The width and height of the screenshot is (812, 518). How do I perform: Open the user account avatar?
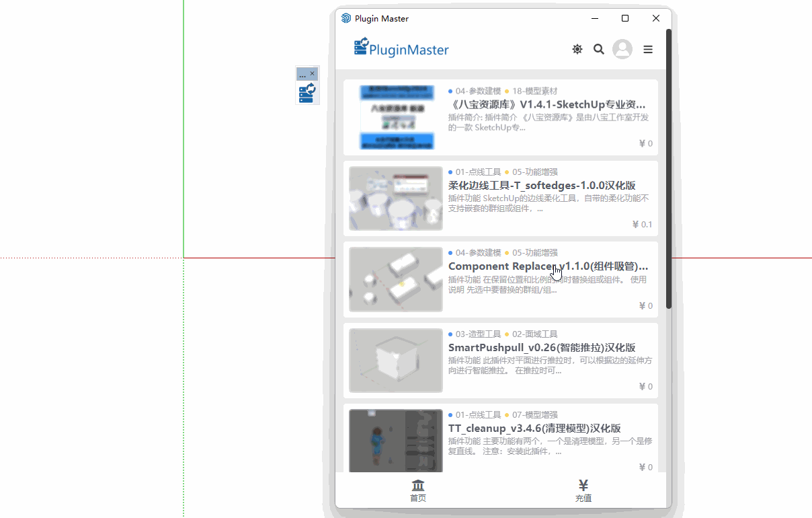622,49
